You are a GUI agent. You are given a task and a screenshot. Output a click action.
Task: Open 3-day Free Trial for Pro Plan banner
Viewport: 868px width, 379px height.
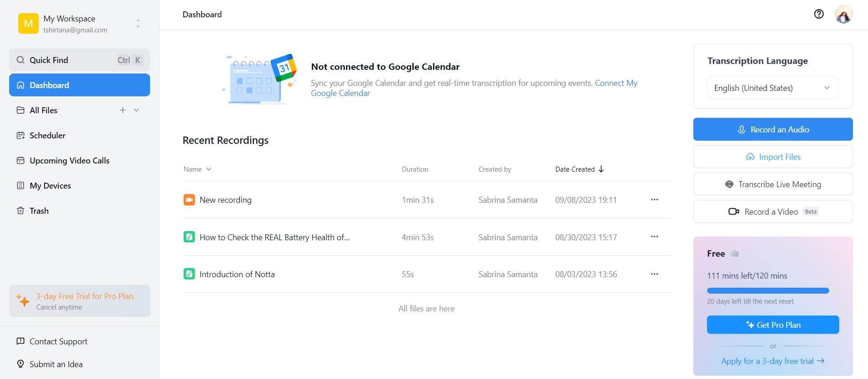pos(80,301)
